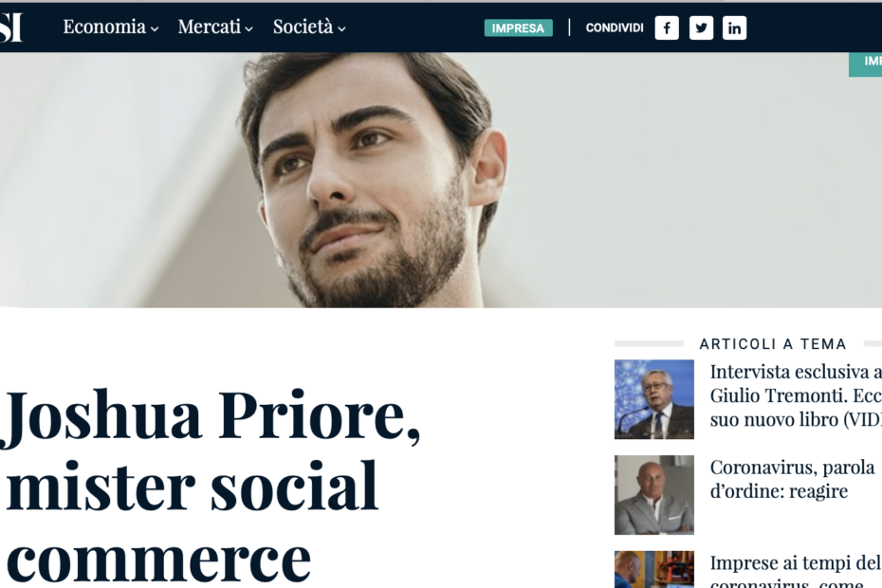
Task: Open 'Coronavirus, parola d'ordine: reagire' article
Action: [792, 479]
